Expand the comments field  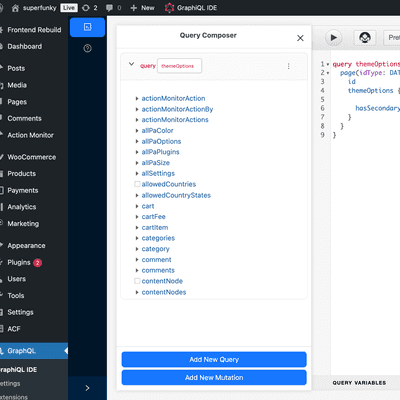(137, 270)
